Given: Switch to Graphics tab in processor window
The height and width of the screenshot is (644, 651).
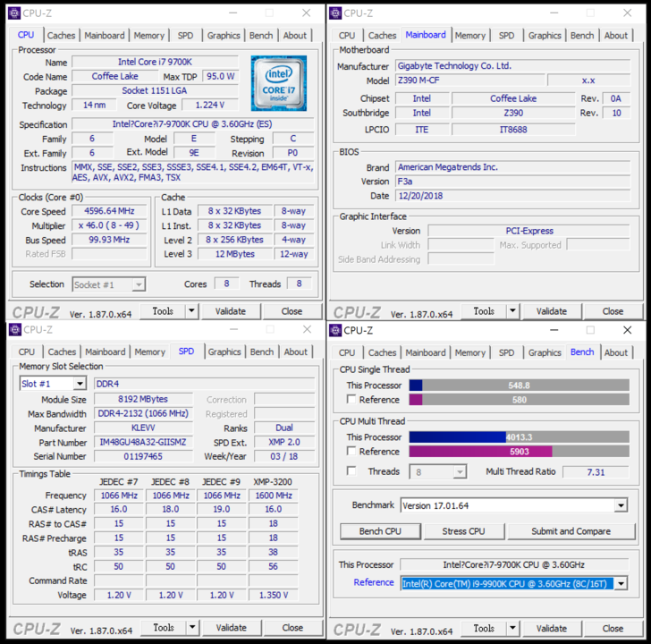Looking at the screenshot, I should tap(224, 36).
